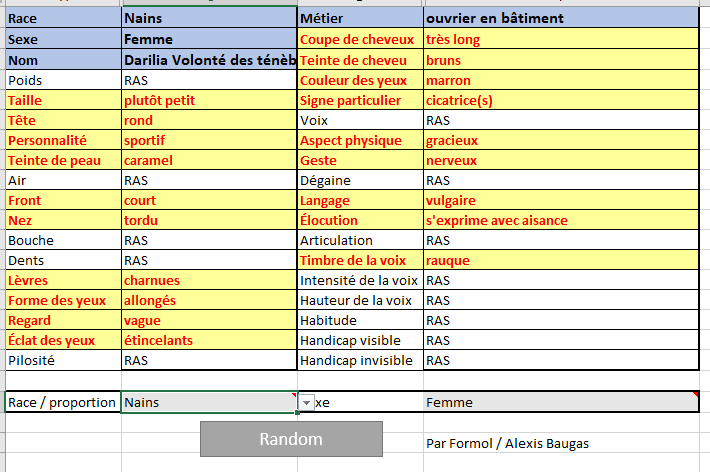Click the "caramel" skin tone cell
This screenshot has height=472, width=710.
tap(209, 160)
